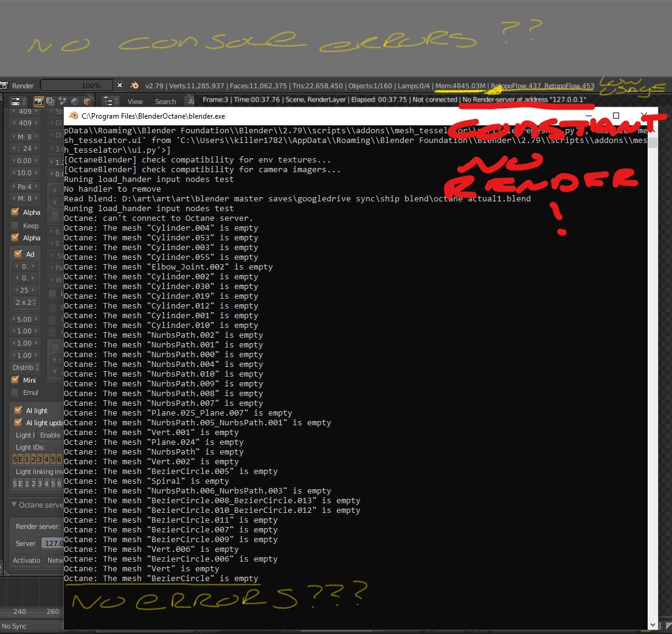This screenshot has height=634, width=672.
Task: Click the Blender logo in the info header
Action: tap(134, 85)
